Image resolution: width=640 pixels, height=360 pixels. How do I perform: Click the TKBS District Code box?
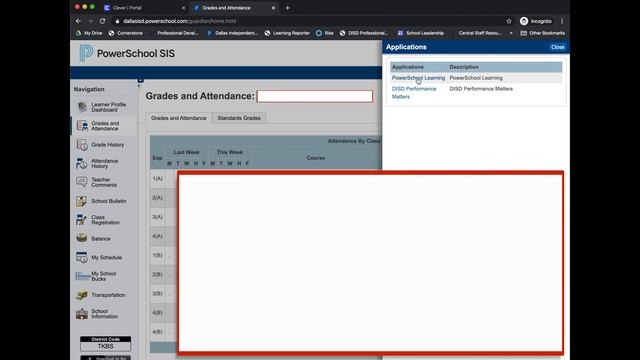[105, 343]
